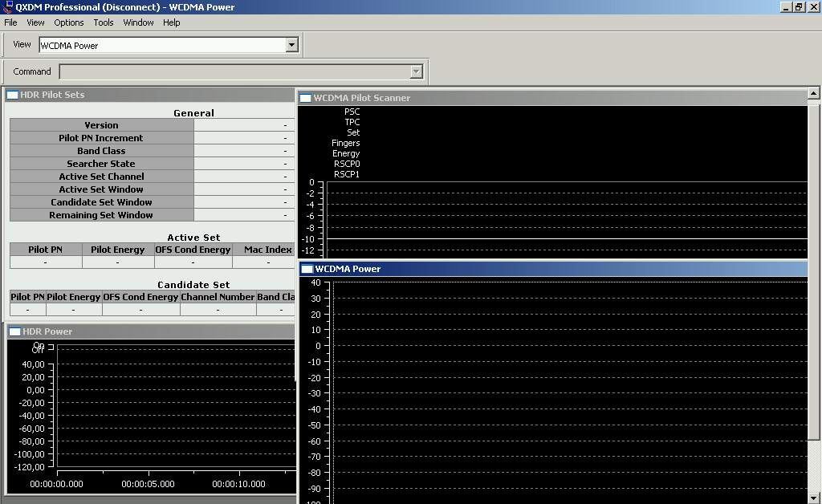The height and width of the screenshot is (504, 822).
Task: Click the TPC label in Pilot Scanner
Action: coord(352,122)
